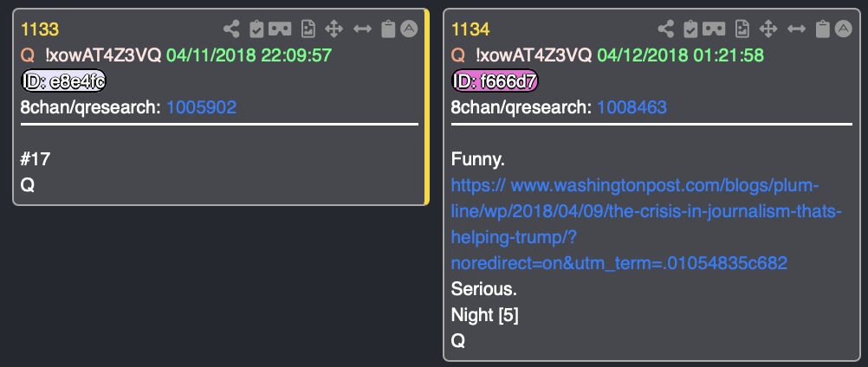Click the round A icon on post 1133

coord(409,29)
